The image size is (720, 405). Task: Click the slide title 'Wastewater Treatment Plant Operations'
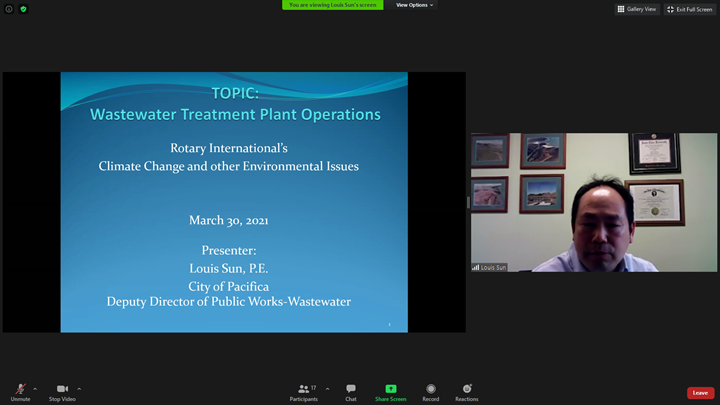click(235, 114)
